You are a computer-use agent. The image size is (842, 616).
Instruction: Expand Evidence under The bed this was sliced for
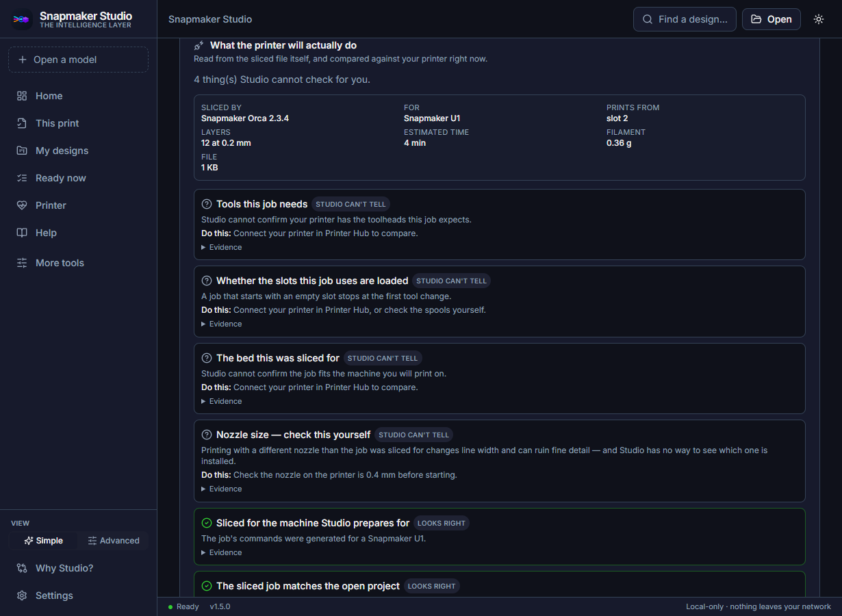222,401
